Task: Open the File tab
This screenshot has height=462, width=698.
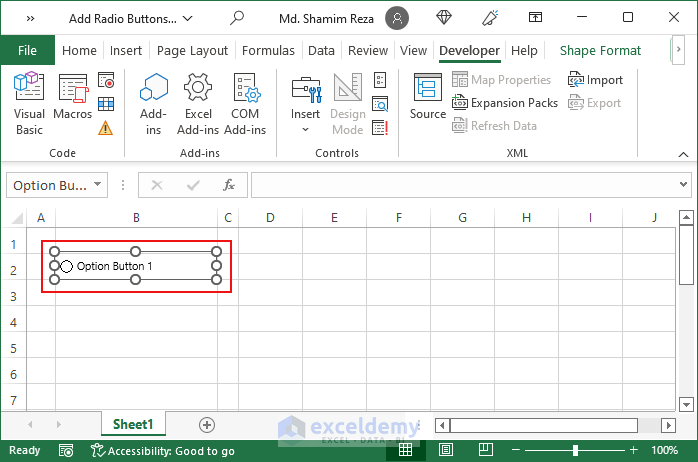Action: coord(28,50)
